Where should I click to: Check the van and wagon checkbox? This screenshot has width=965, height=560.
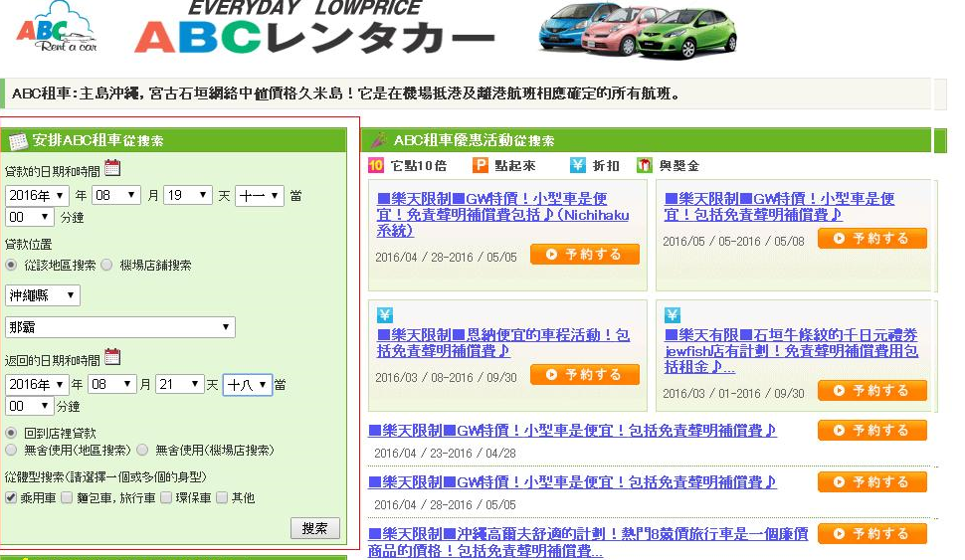click(x=67, y=497)
